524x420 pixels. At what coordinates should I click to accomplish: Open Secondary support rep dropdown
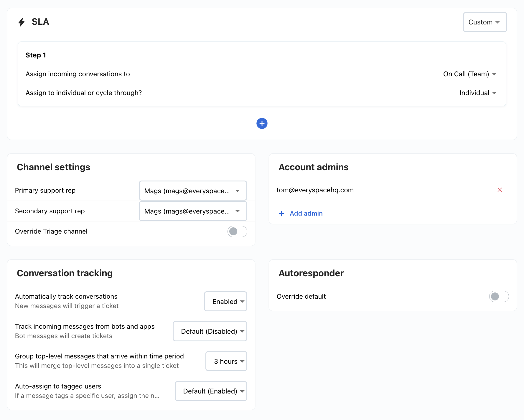coord(193,211)
